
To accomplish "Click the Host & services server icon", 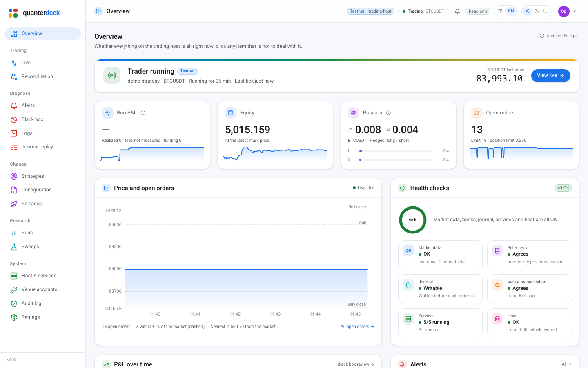I will pyautogui.click(x=14, y=276).
